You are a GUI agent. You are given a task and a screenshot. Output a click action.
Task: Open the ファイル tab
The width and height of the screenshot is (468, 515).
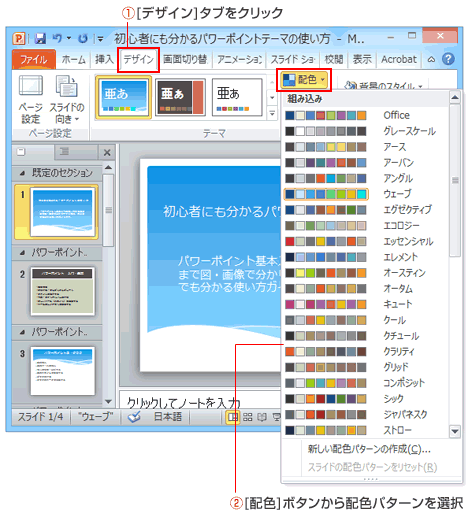34,59
